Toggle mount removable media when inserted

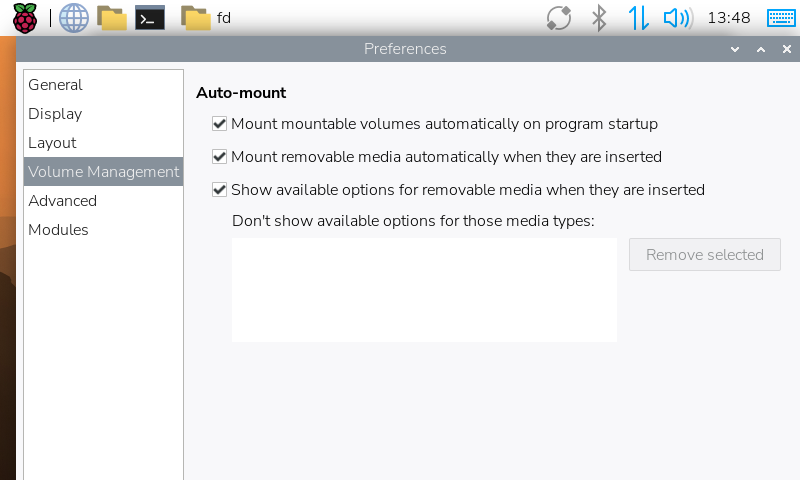pyautogui.click(x=219, y=157)
